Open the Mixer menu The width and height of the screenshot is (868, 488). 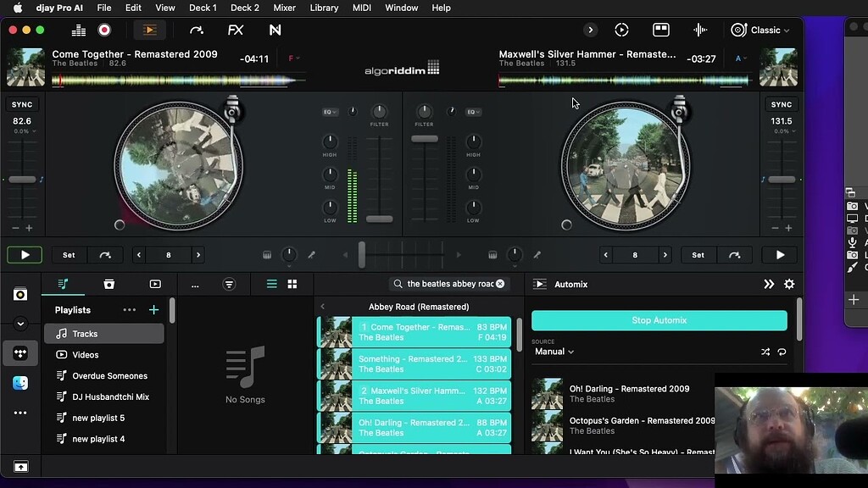284,8
